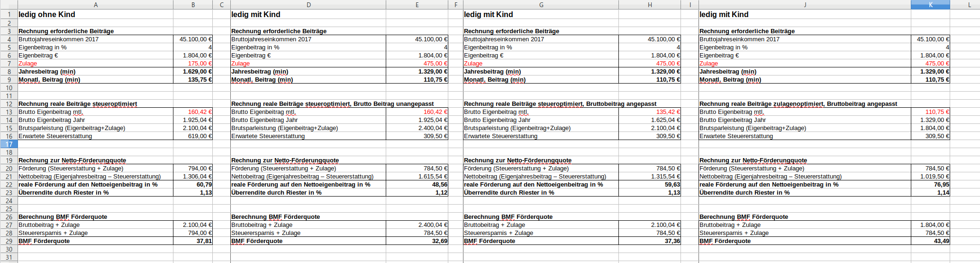Select column header J
Viewport: 980px width, 263px height.
click(805, 5)
